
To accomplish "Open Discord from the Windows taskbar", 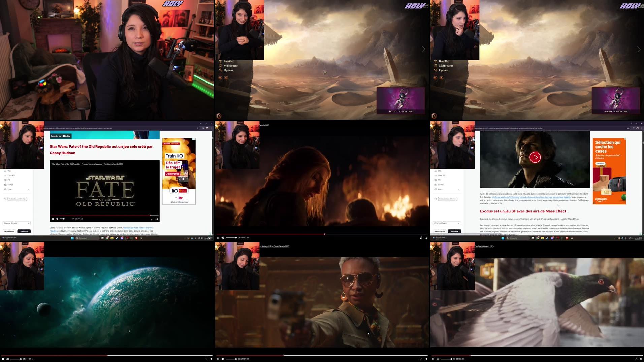I will click(x=122, y=238).
